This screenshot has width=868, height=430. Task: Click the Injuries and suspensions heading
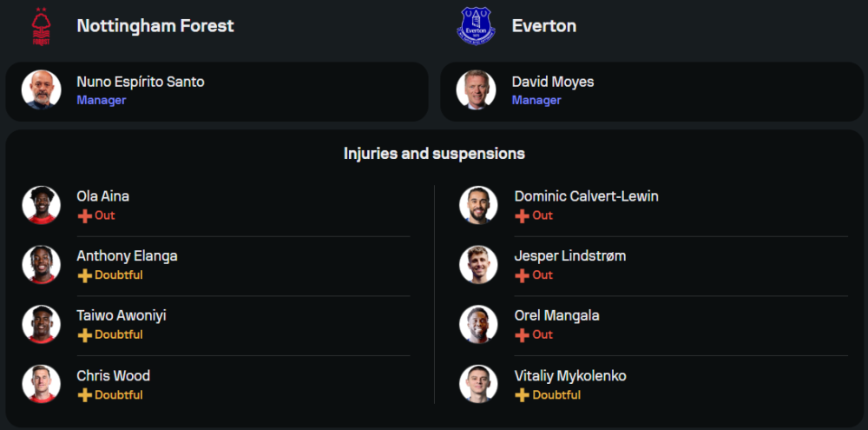434,154
